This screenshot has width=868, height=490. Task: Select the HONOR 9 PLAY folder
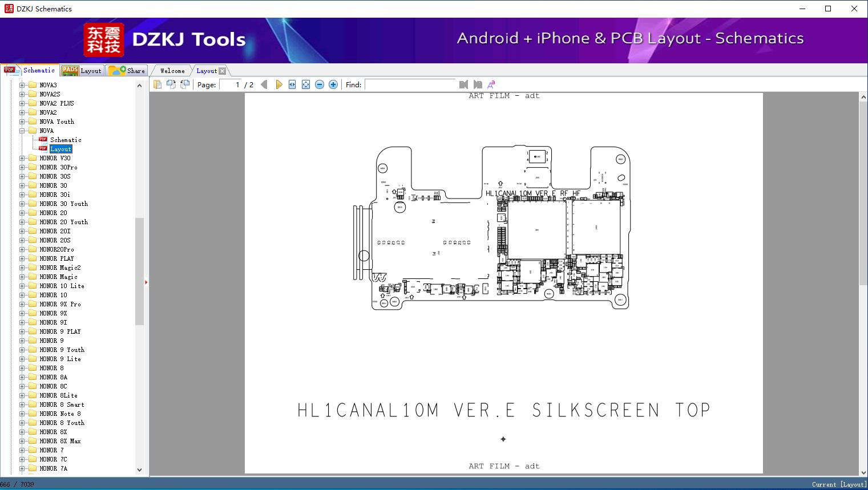click(x=60, y=331)
